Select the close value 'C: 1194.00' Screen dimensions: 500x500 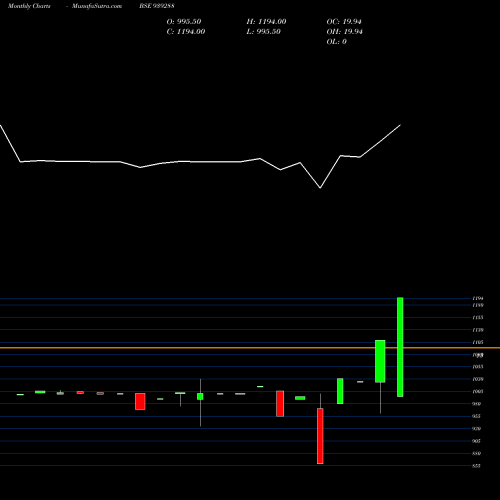point(186,32)
